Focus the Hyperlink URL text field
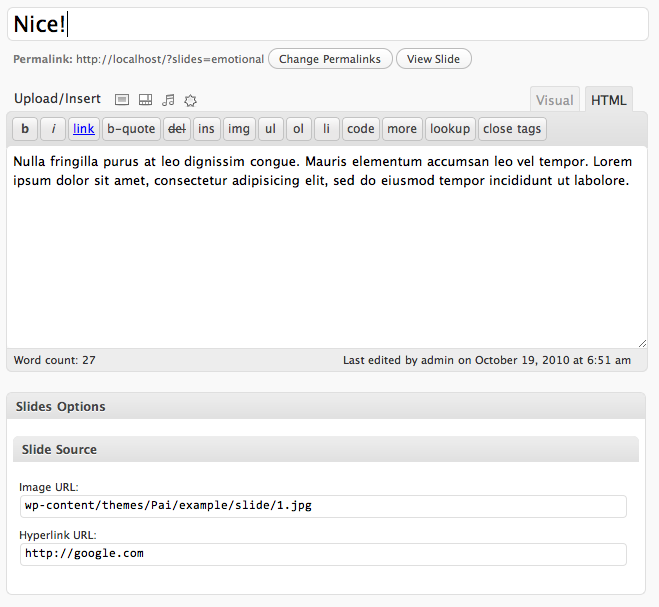The image size is (659, 607). click(323, 553)
